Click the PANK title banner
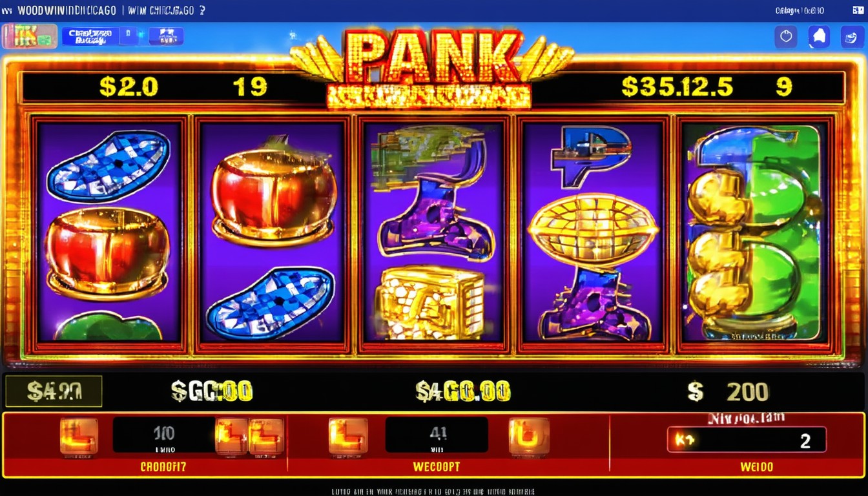The width and height of the screenshot is (868, 496). pyautogui.click(x=432, y=68)
